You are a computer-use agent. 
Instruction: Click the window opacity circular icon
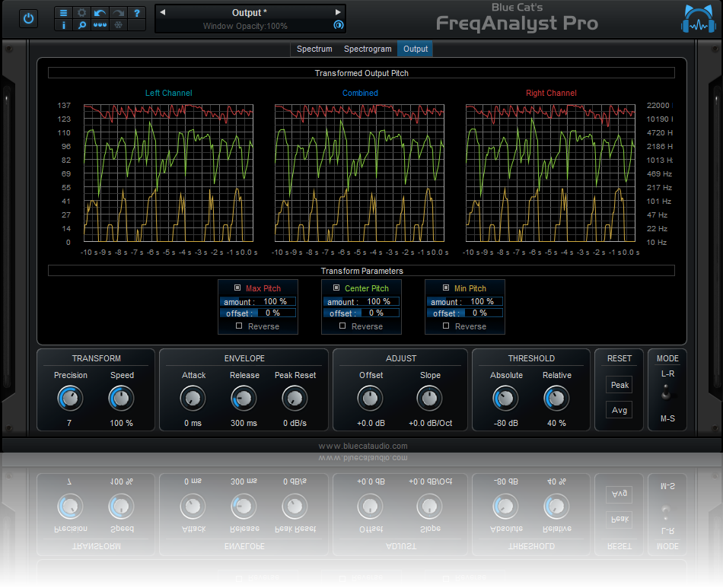point(339,25)
